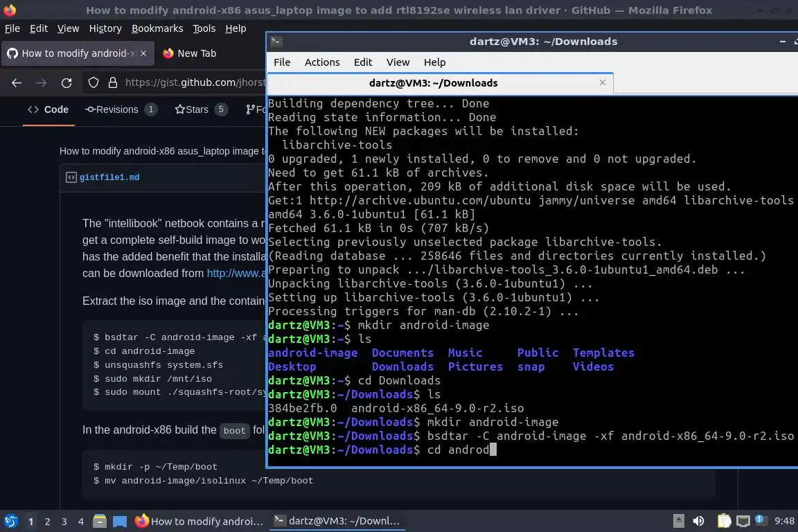Open the Firefox Tools menu

click(x=204, y=28)
